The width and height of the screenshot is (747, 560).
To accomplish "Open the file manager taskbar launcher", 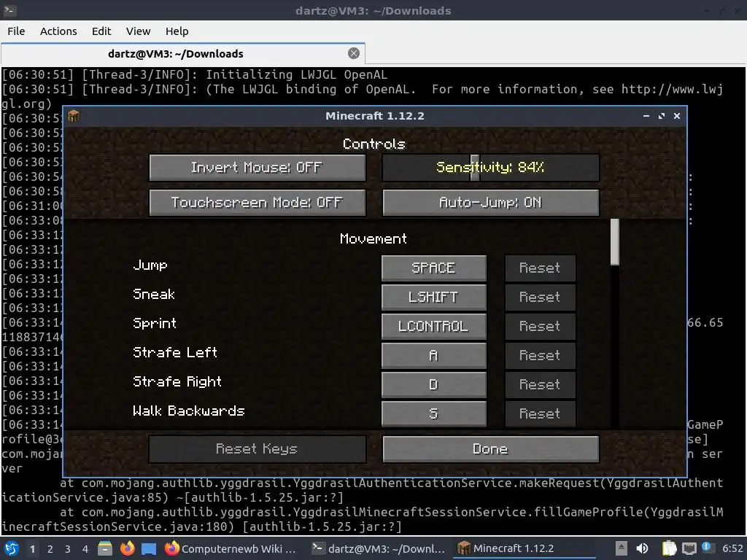I will pos(105,548).
